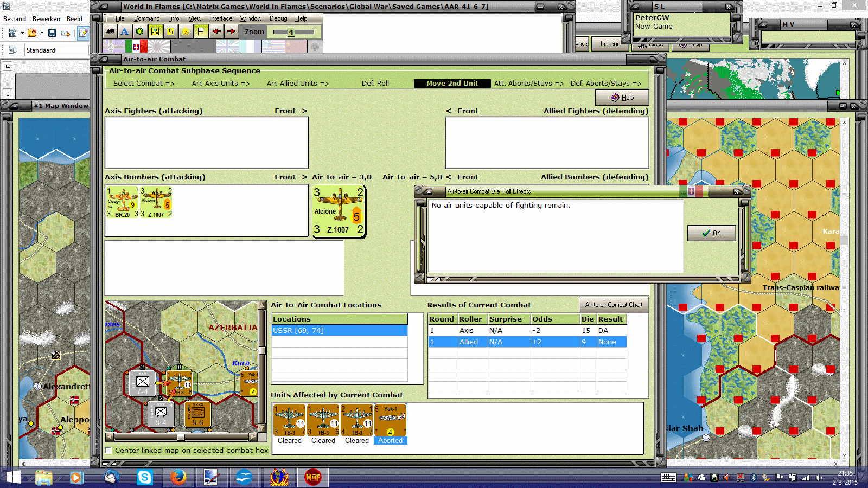
Task: Open Firefox from the taskbar
Action: pos(178,477)
